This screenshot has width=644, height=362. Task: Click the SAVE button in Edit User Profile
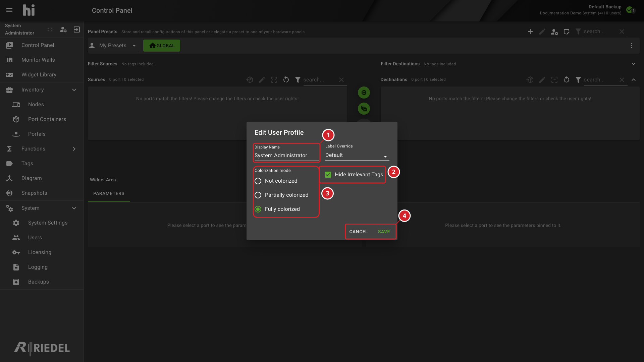[384, 232]
